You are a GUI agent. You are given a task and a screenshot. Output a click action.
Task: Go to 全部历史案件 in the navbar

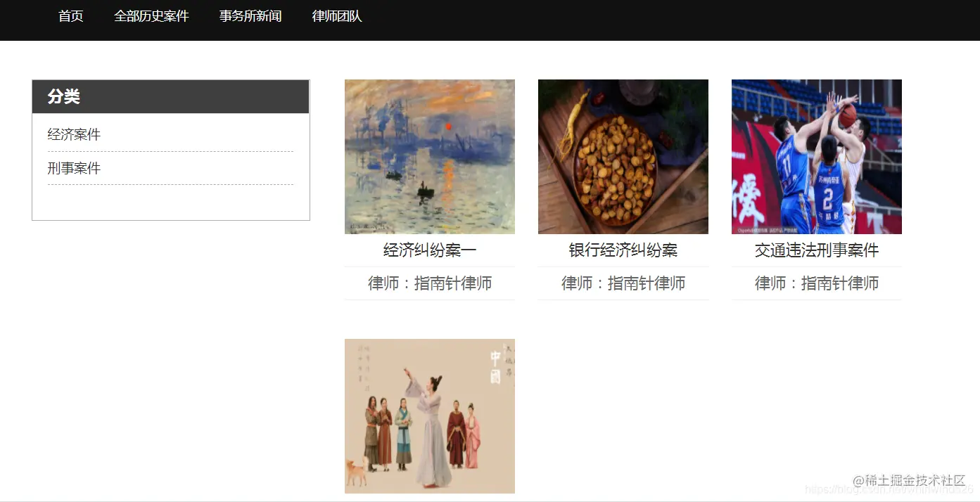pyautogui.click(x=151, y=16)
